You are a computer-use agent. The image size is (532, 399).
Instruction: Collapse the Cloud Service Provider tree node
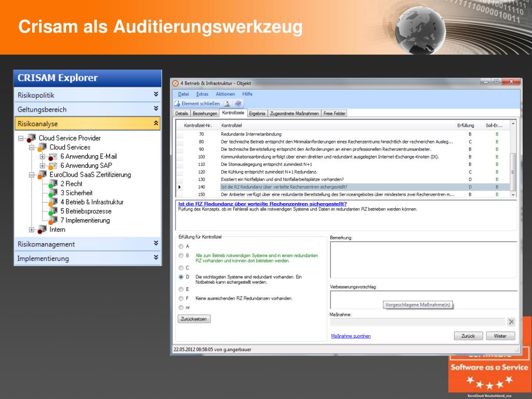21,138
